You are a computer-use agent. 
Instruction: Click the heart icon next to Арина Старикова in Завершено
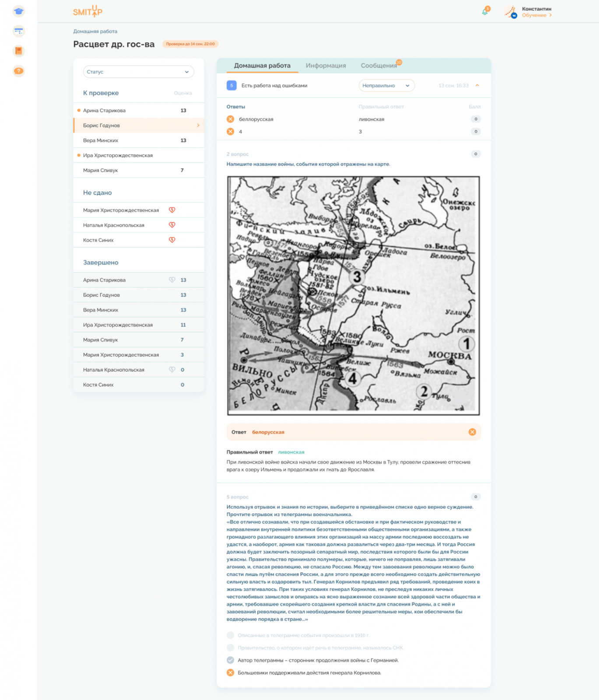172,280
